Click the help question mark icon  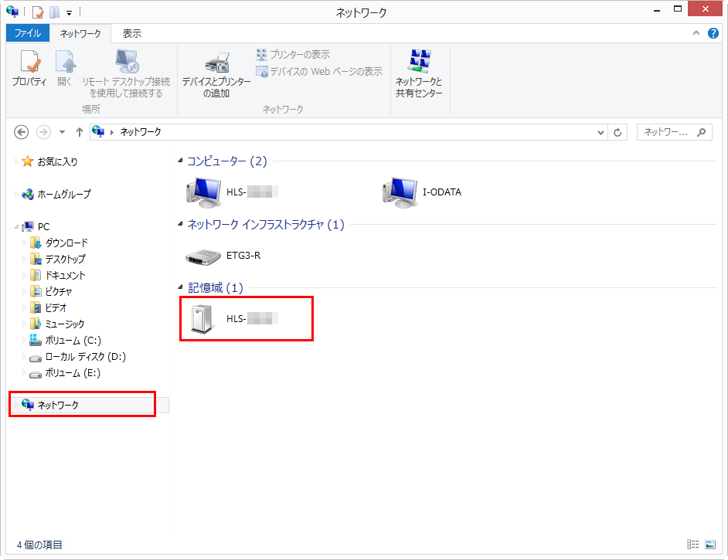(x=713, y=33)
